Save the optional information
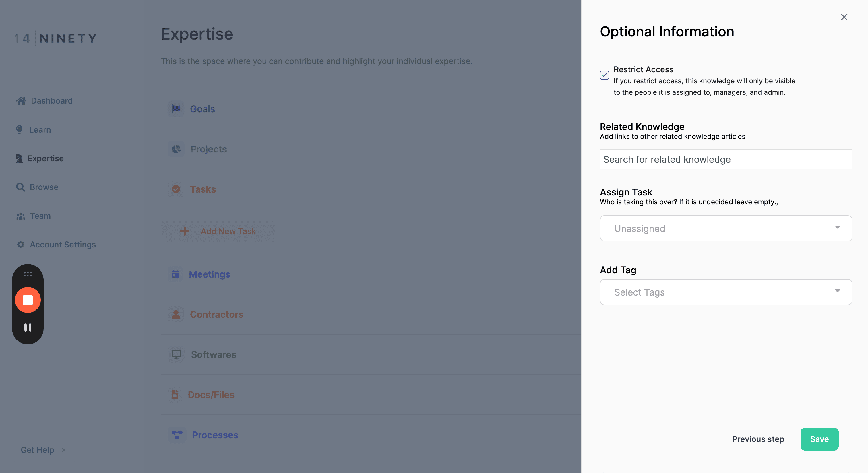The image size is (868, 473). coord(819,439)
